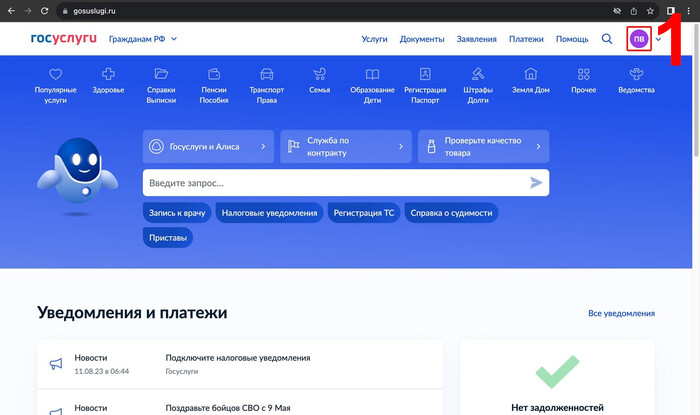This screenshot has height=415, width=700.
Task: Open the Ведомства agencies icon
Action: click(636, 75)
